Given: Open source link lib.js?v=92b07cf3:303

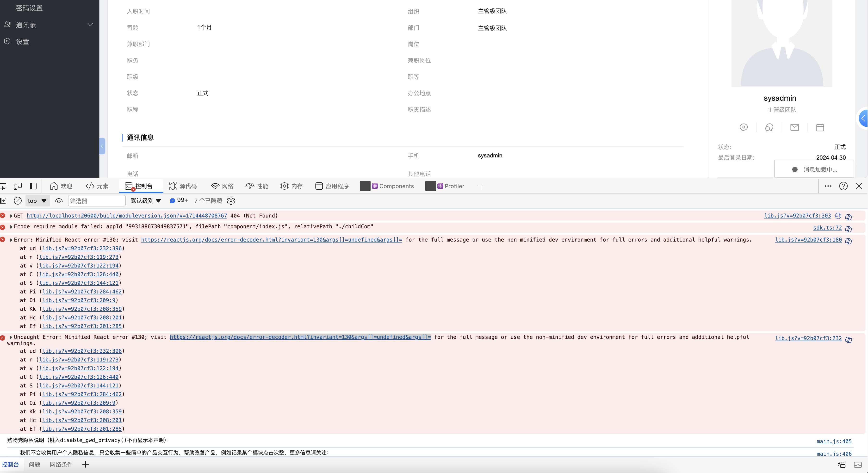Looking at the screenshot, I should [x=797, y=216].
